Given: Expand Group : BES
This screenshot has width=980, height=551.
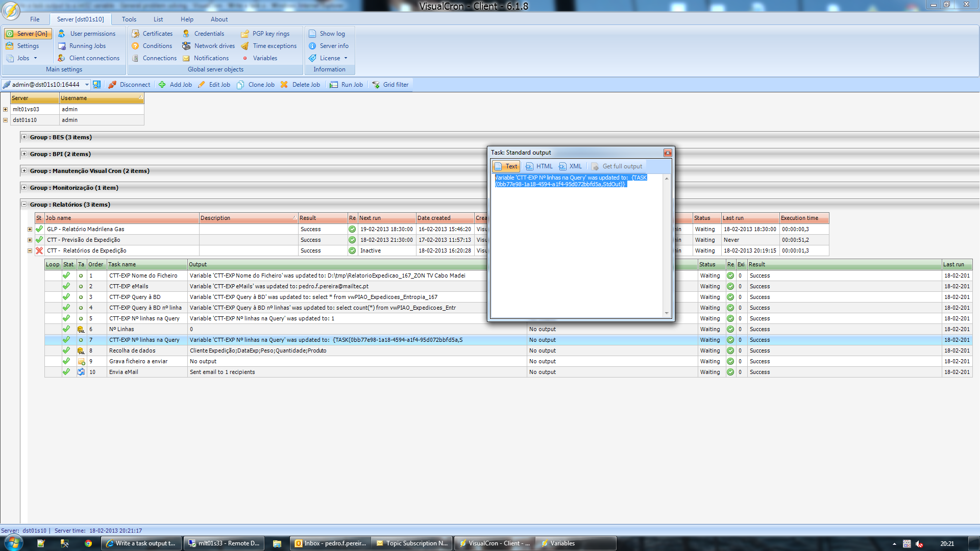Looking at the screenshot, I should (x=24, y=137).
